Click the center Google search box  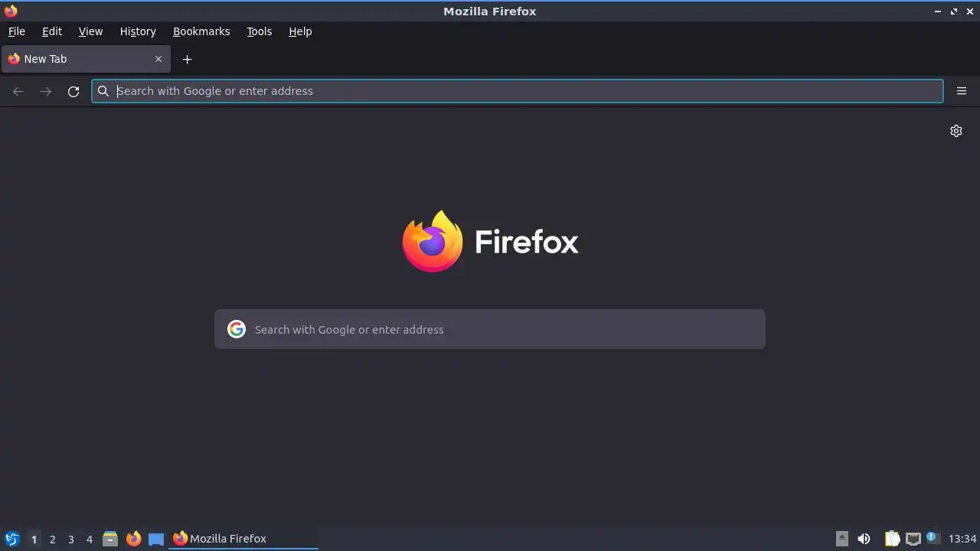(x=490, y=329)
